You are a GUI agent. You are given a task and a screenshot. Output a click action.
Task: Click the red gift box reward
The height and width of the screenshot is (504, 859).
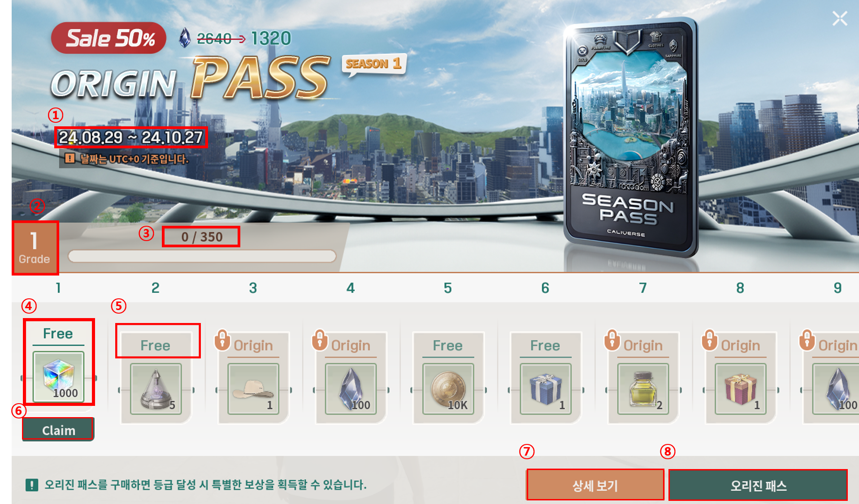tap(740, 388)
